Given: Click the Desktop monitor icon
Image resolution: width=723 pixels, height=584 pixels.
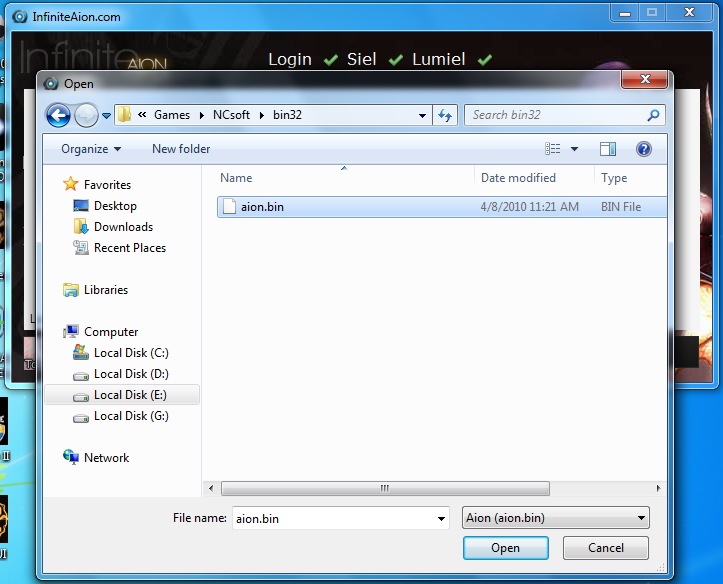Looking at the screenshot, I should point(81,206).
